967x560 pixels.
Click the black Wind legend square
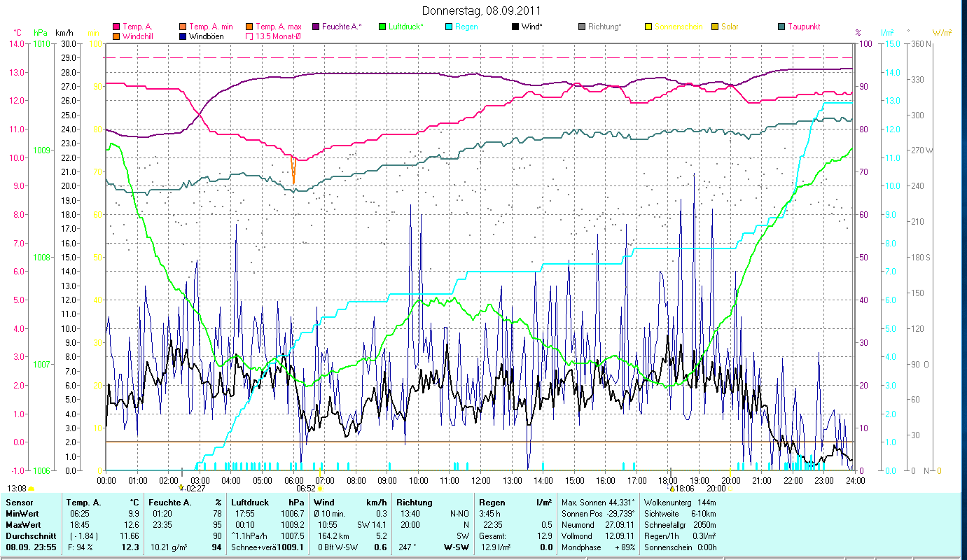tap(515, 27)
